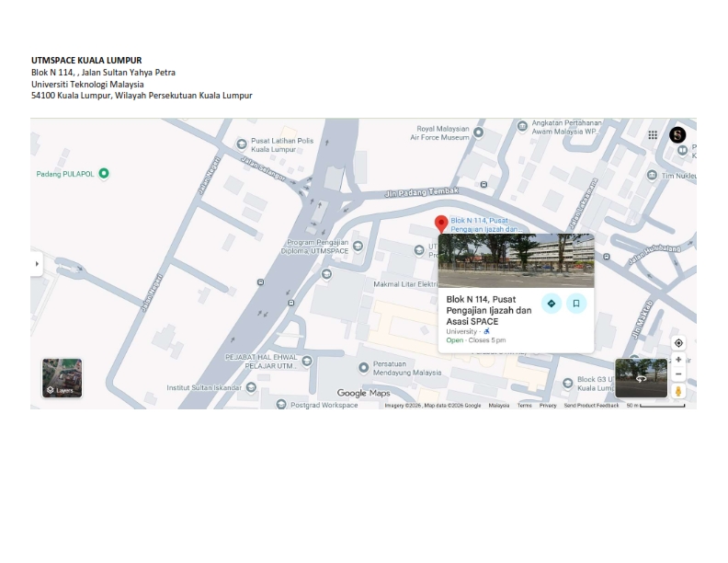Zoom in with the plus button

tap(678, 360)
